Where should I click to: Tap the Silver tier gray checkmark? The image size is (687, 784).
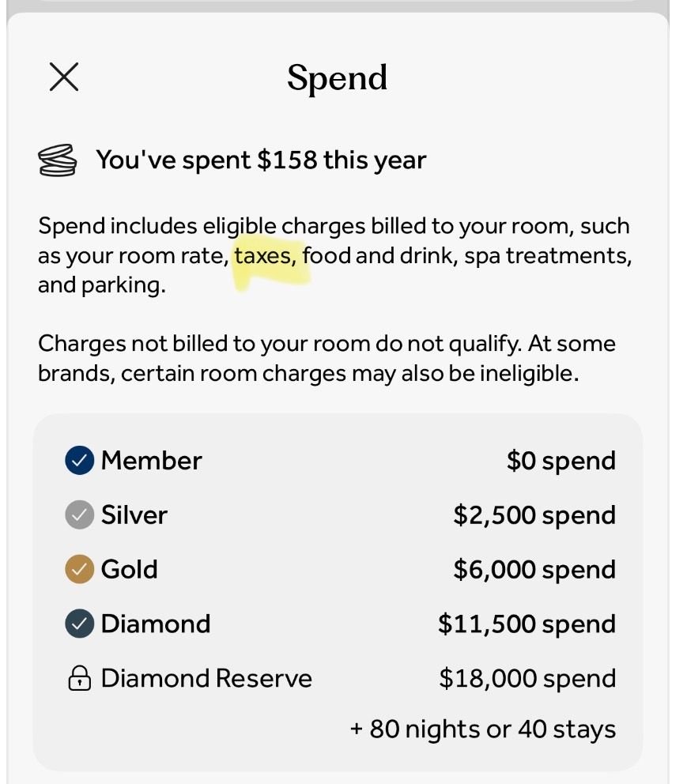79,515
